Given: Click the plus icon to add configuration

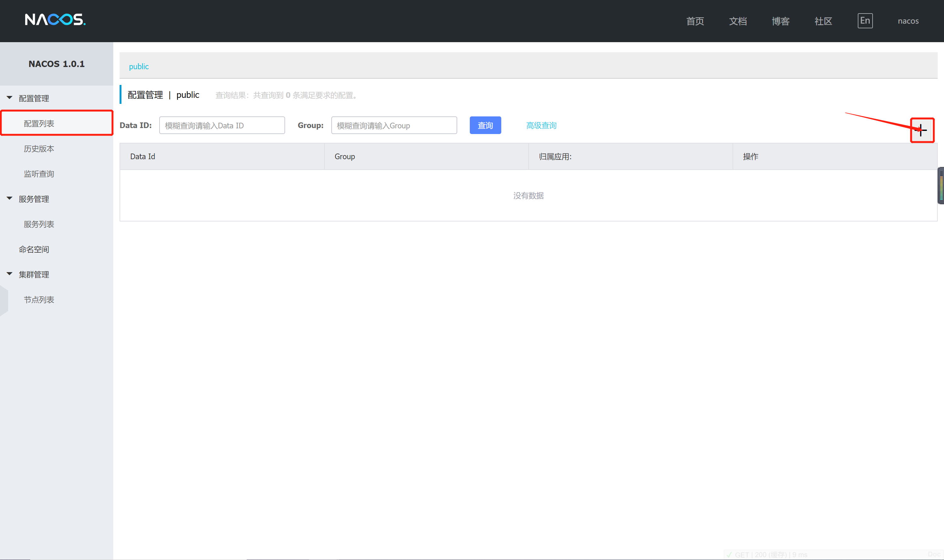Looking at the screenshot, I should pyautogui.click(x=921, y=130).
